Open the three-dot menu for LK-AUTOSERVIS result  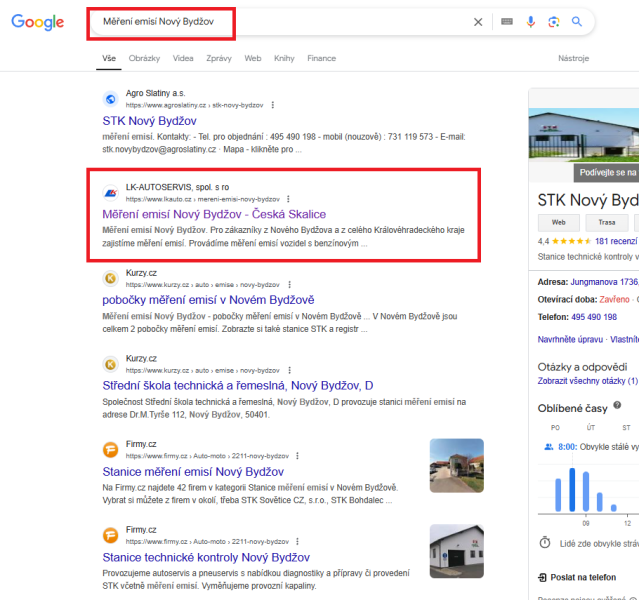[x=288, y=199]
